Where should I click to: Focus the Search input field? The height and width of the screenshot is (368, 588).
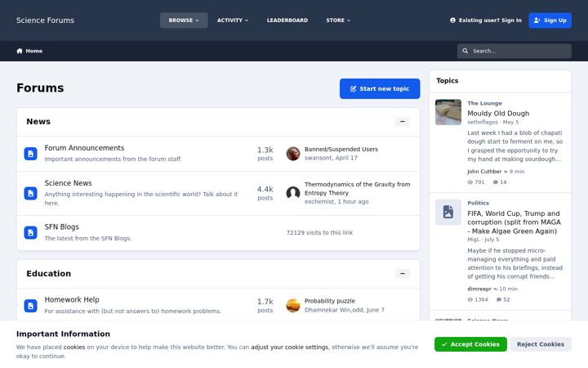[514, 51]
